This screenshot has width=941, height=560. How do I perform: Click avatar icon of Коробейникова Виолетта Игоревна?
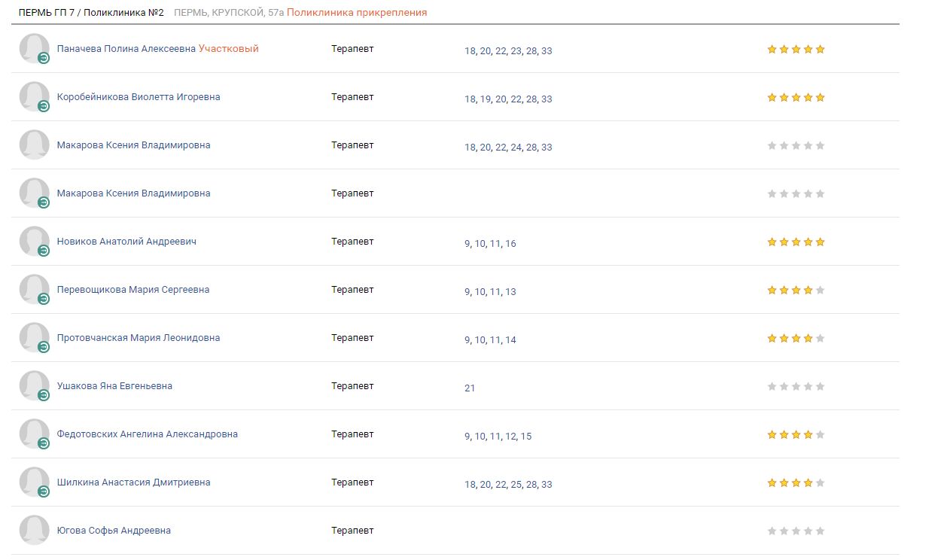point(35,97)
